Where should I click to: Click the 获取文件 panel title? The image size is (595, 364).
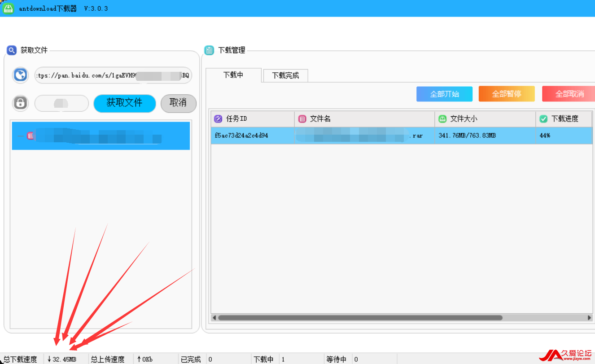click(34, 50)
